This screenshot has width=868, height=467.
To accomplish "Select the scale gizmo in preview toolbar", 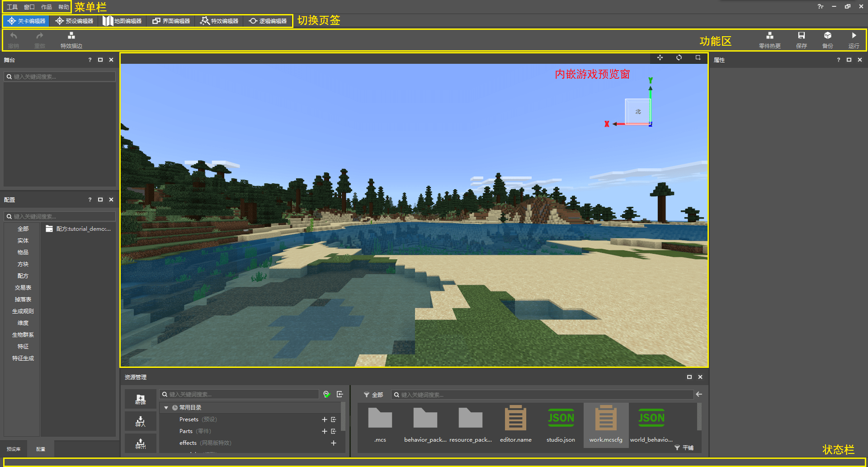I will pyautogui.click(x=698, y=58).
